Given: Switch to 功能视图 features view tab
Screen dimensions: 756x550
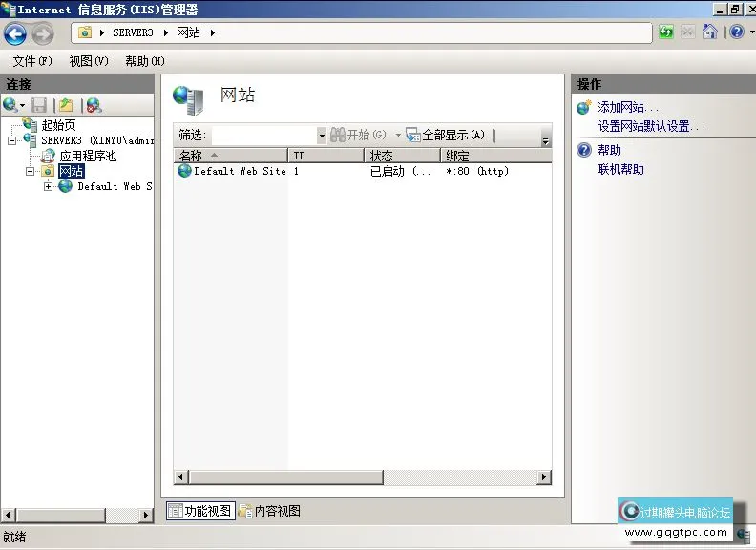Looking at the screenshot, I should 200,511.
